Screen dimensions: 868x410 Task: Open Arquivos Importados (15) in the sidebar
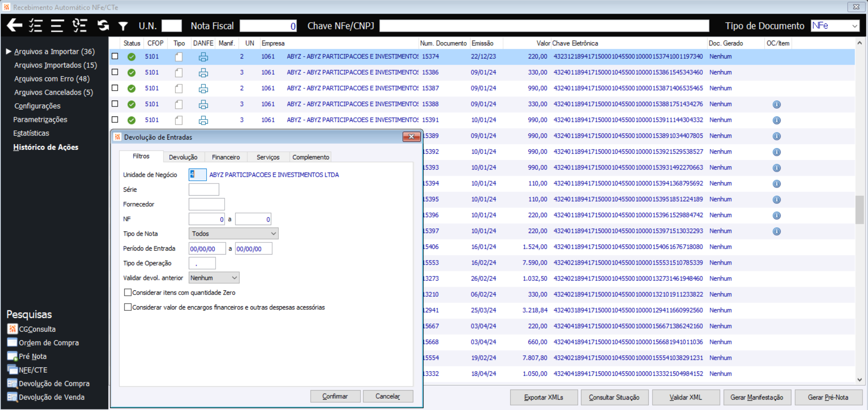click(x=55, y=65)
